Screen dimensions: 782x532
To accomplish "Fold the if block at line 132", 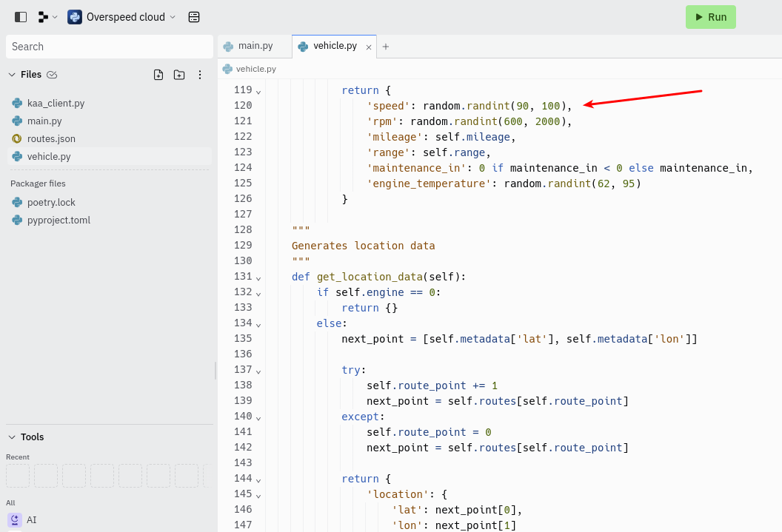I will pyautogui.click(x=258, y=294).
